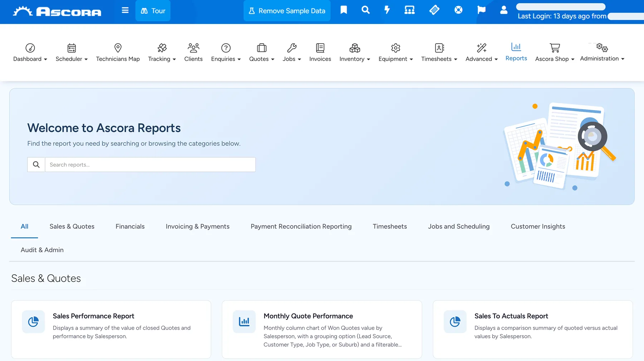Click the ticket icon in top bar

[x=434, y=10]
